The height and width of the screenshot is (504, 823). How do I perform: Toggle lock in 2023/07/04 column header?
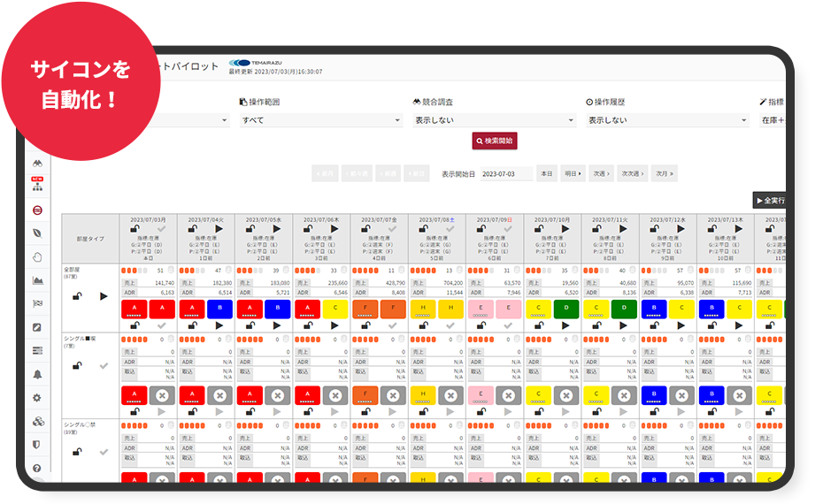click(x=192, y=229)
